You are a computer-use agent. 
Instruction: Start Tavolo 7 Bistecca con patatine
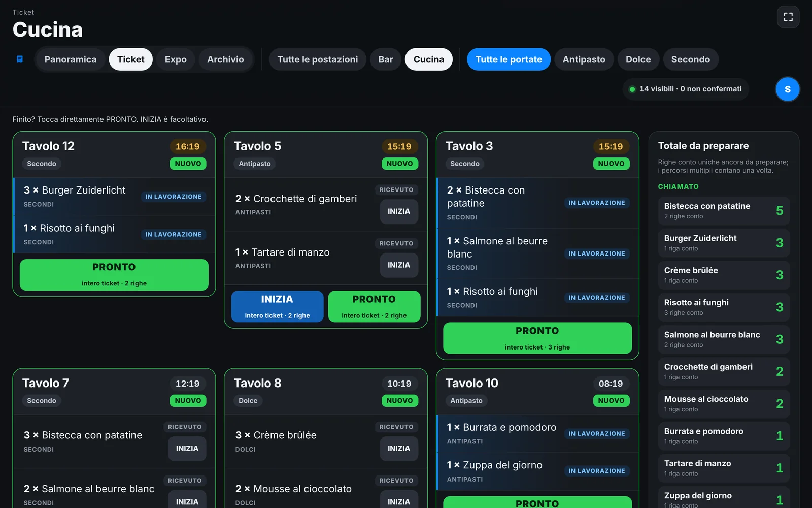point(187,449)
